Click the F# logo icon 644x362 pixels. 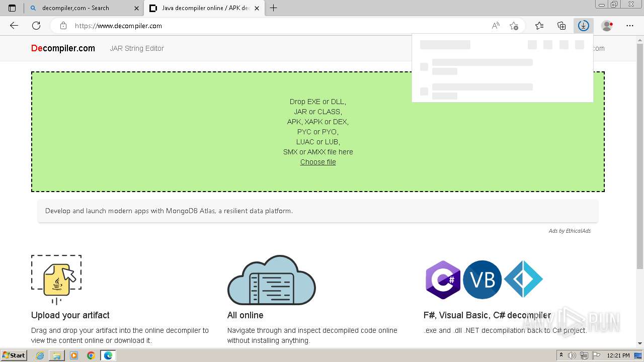tap(523, 279)
